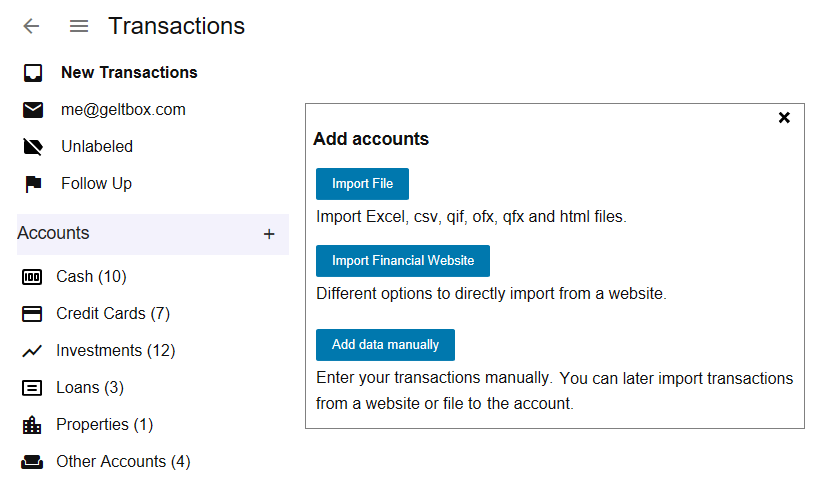
Task: Choose Add data manually button
Action: coord(385,345)
